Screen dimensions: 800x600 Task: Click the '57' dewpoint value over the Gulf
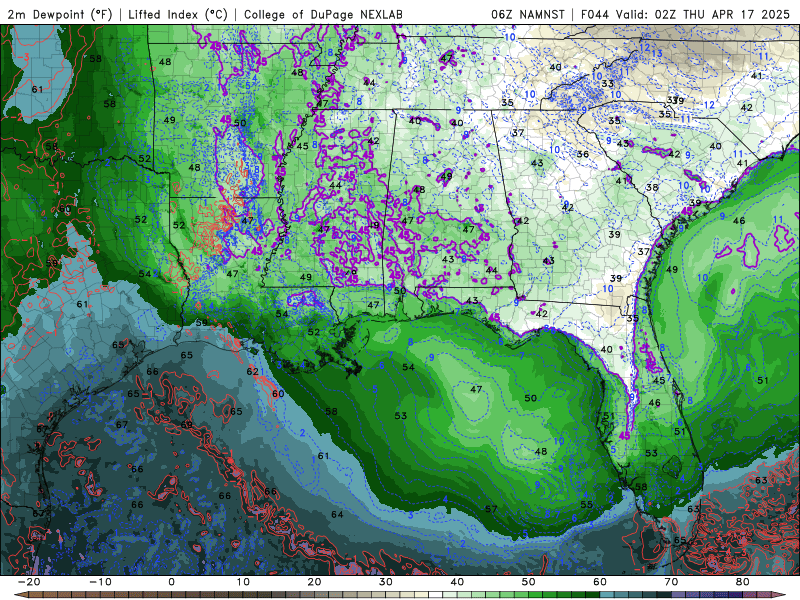point(491,509)
